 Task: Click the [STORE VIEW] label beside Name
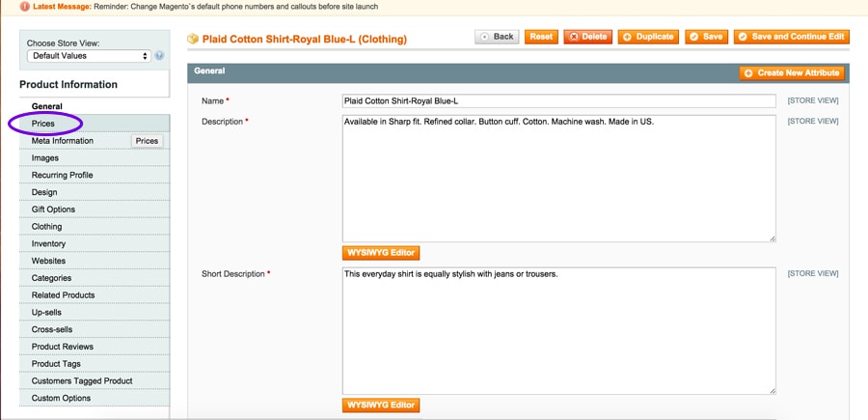pos(813,100)
